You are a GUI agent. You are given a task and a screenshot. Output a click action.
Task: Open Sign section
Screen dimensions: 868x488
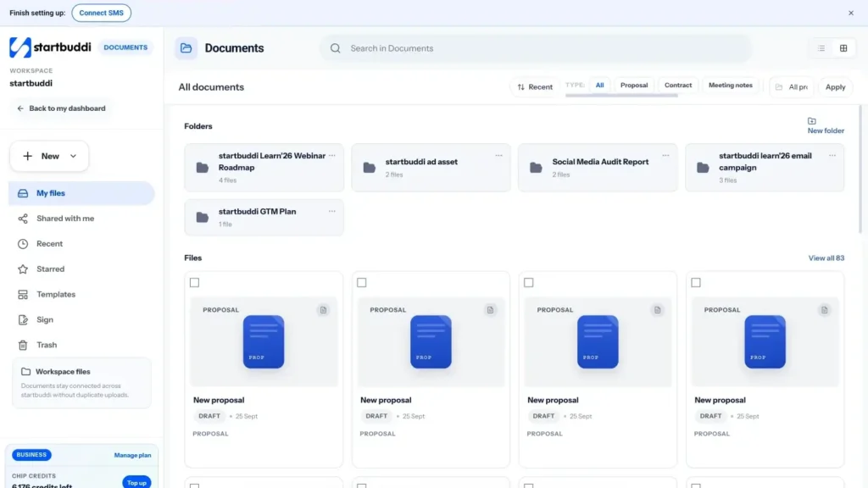(x=81, y=319)
